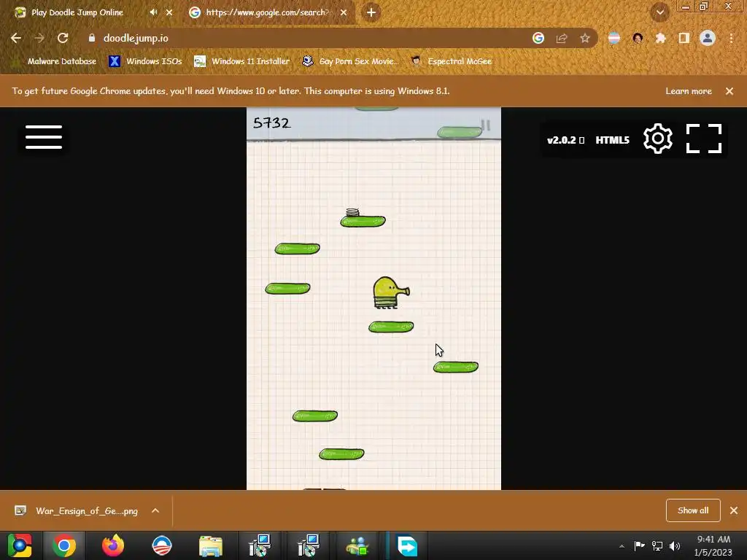Launch Firefox from the taskbar

click(113, 545)
